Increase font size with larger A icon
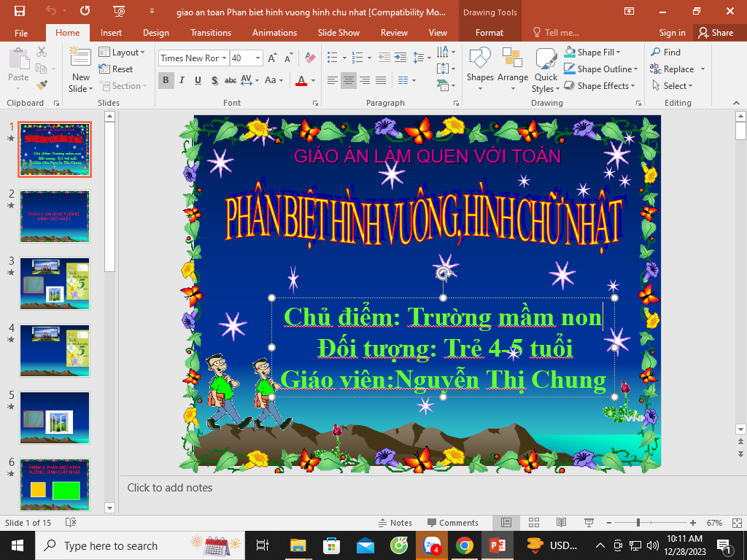This screenshot has height=560, width=747. click(x=272, y=58)
